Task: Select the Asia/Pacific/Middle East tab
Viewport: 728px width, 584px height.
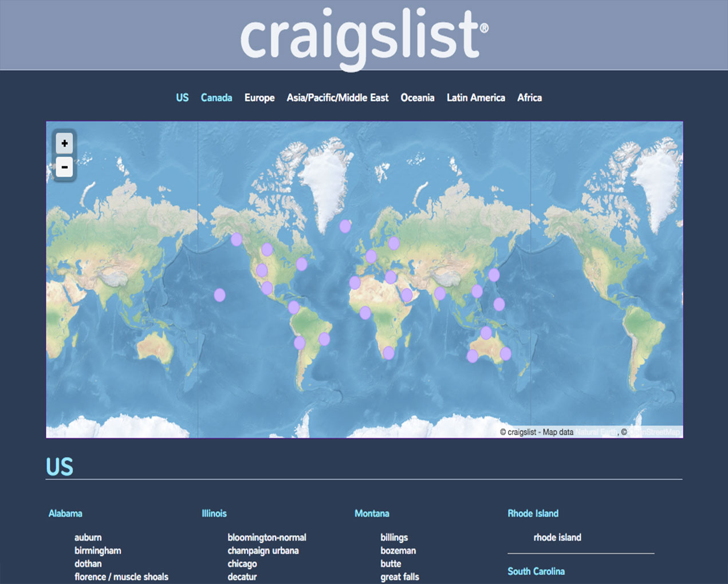Action: point(337,97)
